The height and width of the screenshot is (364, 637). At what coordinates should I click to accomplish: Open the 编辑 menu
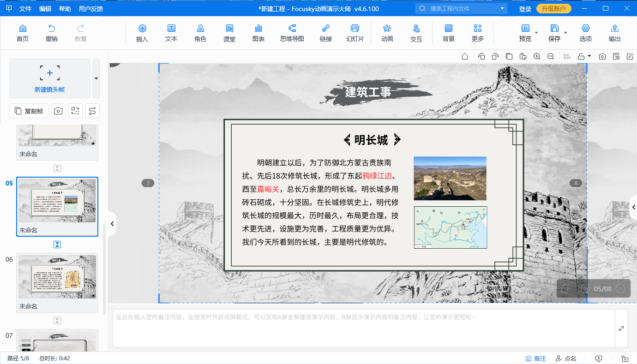pyautogui.click(x=45, y=9)
